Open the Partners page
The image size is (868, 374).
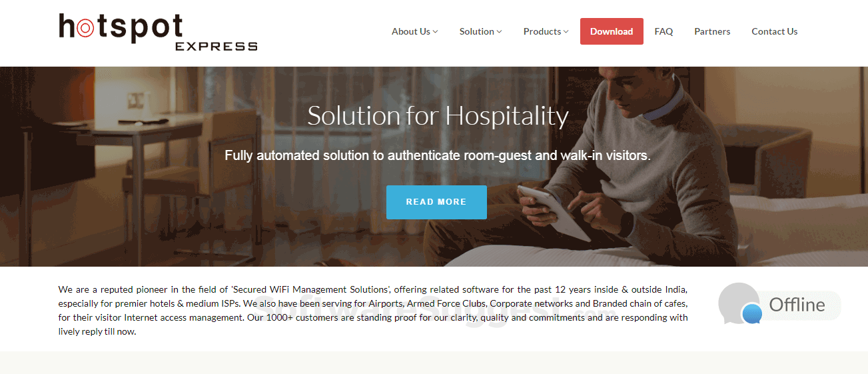(x=712, y=31)
